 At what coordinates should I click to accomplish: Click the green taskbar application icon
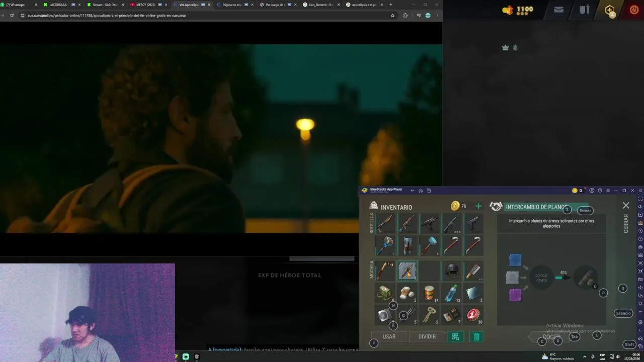[186, 356]
